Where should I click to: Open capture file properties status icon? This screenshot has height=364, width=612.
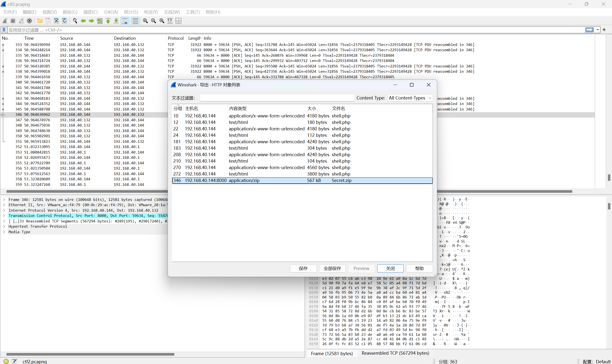(x=15, y=361)
